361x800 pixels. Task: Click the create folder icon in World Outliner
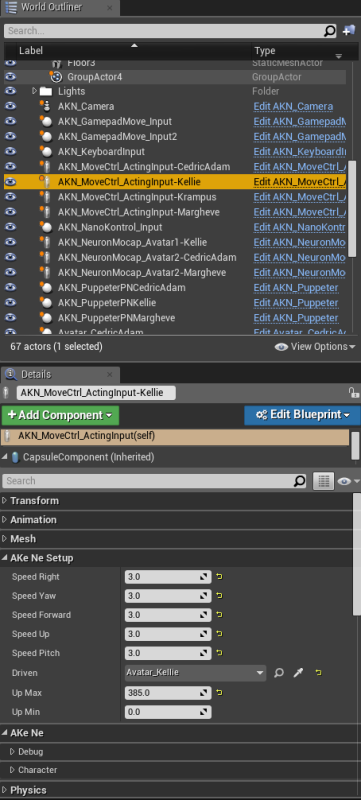point(349,31)
